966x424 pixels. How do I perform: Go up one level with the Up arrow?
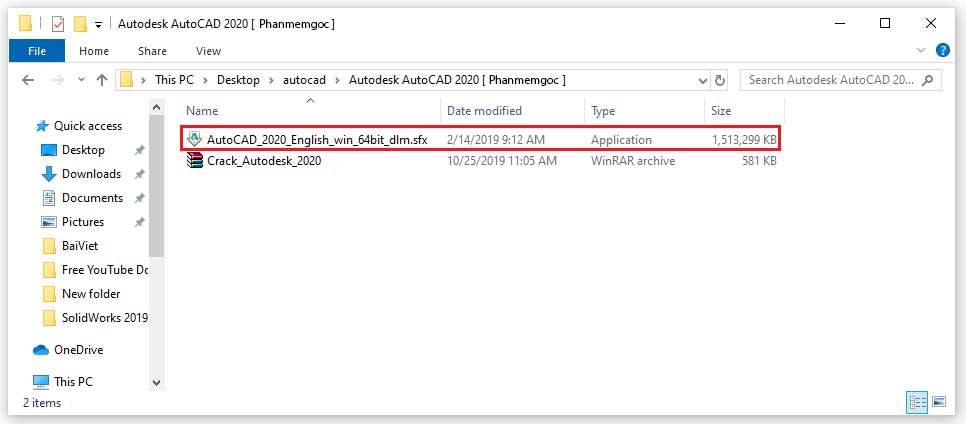[x=102, y=80]
